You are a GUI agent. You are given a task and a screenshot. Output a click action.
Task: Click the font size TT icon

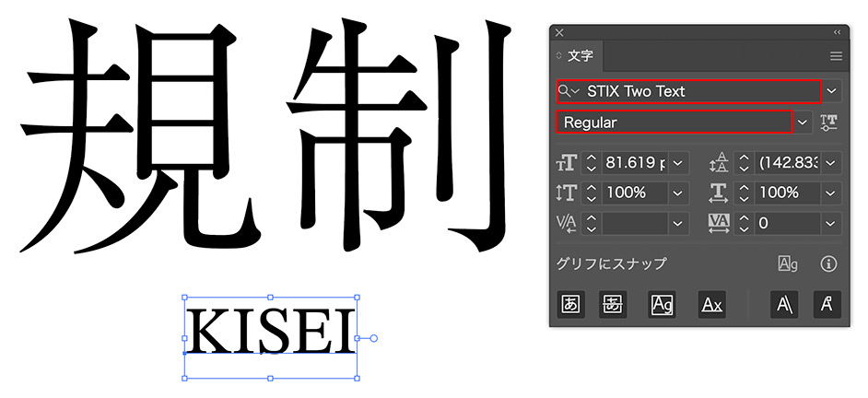566,163
